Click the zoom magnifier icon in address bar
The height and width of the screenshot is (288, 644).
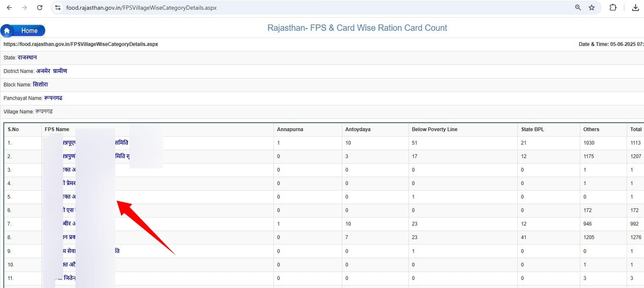click(x=578, y=8)
